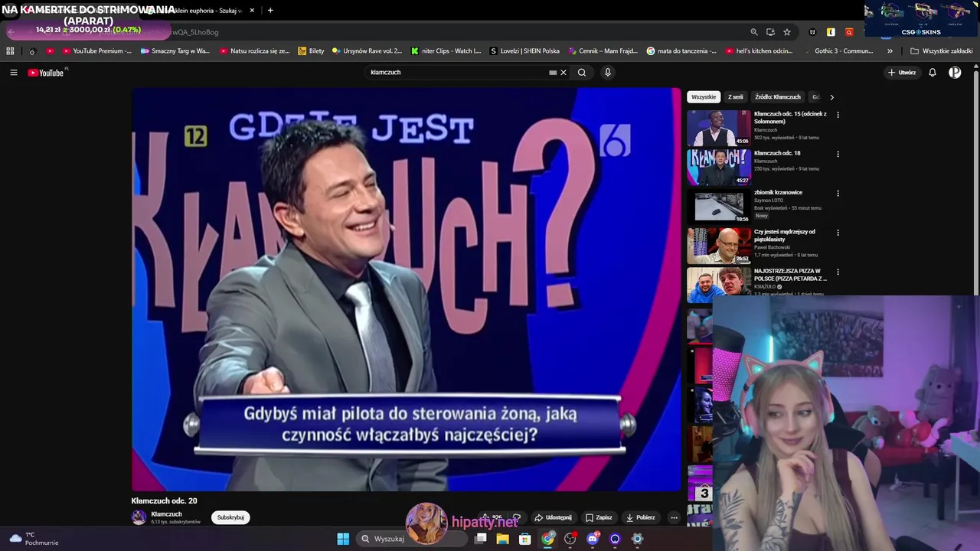Open the Lovelzi SHEIN Polska bookmark
Screen dimensions: 980x551
click(524, 51)
